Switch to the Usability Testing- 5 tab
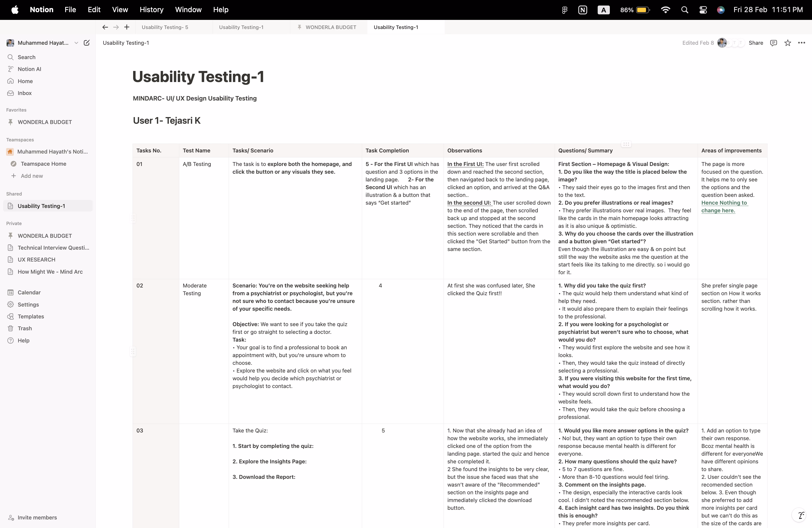 coord(174,27)
